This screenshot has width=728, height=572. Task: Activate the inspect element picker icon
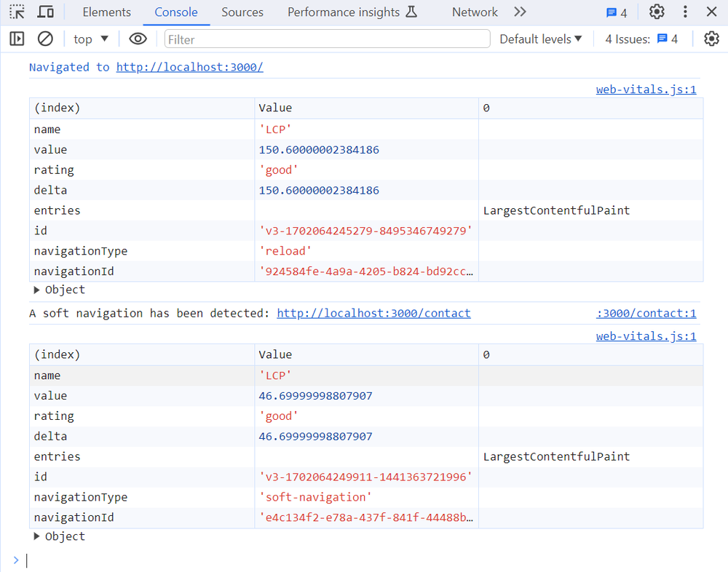pos(17,12)
